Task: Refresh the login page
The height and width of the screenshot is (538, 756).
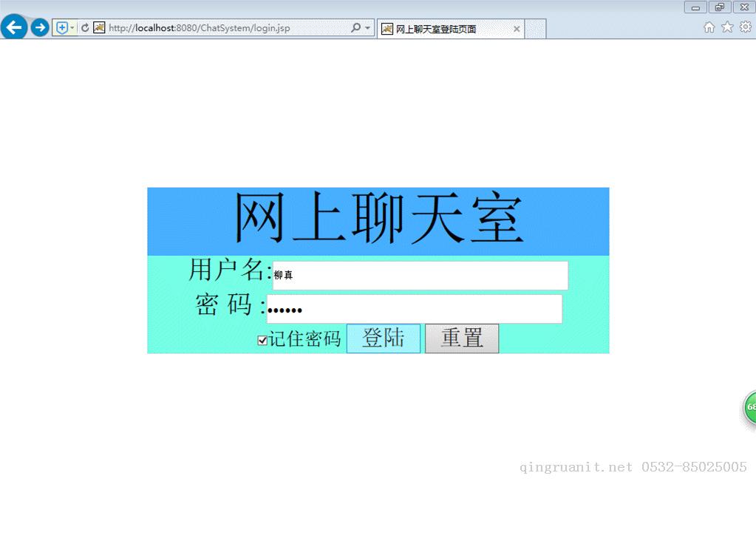Action: [86, 27]
